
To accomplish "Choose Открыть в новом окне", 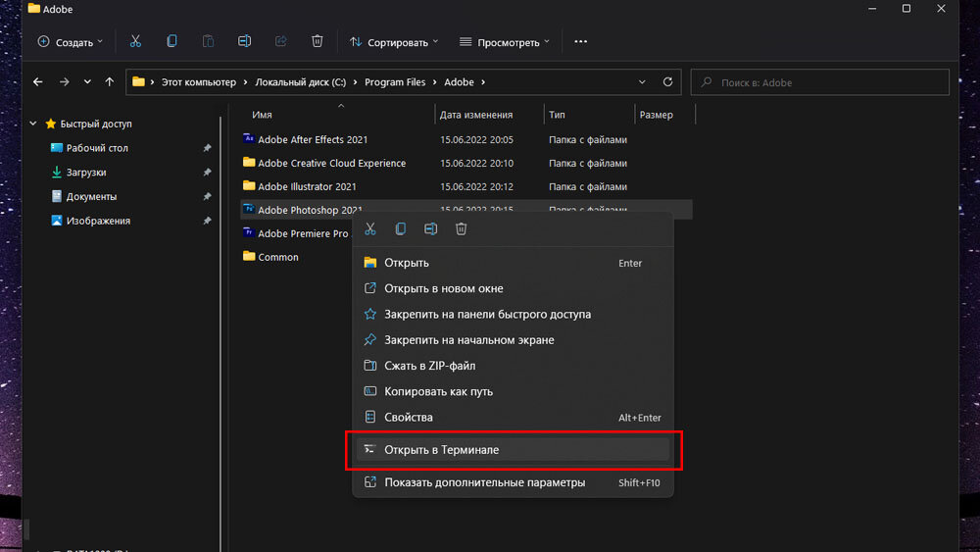I will coord(513,288).
